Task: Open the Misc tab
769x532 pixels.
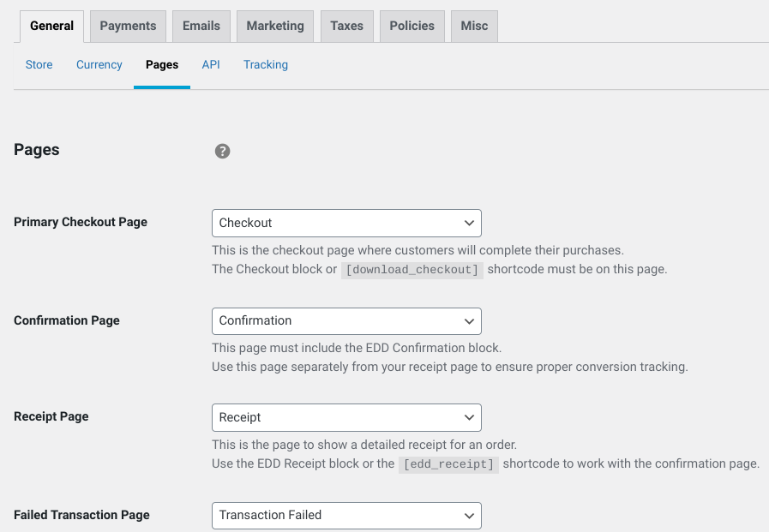Action: [473, 26]
